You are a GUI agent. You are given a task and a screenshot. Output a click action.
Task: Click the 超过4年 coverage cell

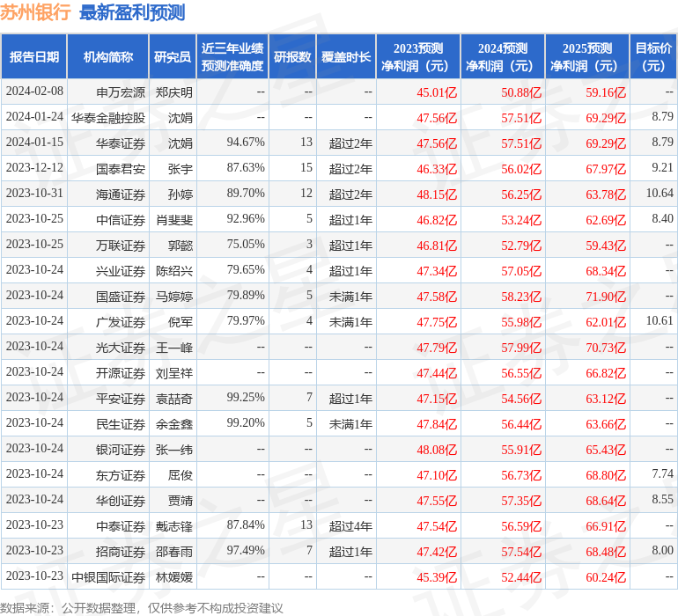pyautogui.click(x=350, y=525)
